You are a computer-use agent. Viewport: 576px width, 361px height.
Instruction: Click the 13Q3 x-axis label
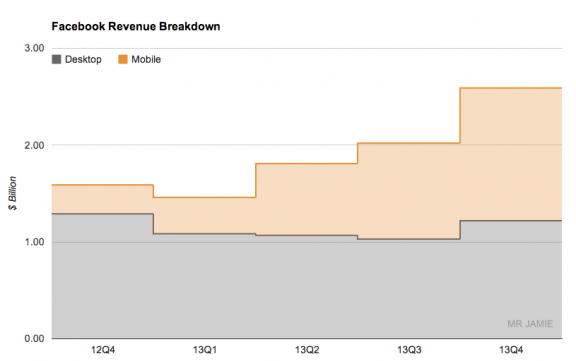tap(409, 350)
